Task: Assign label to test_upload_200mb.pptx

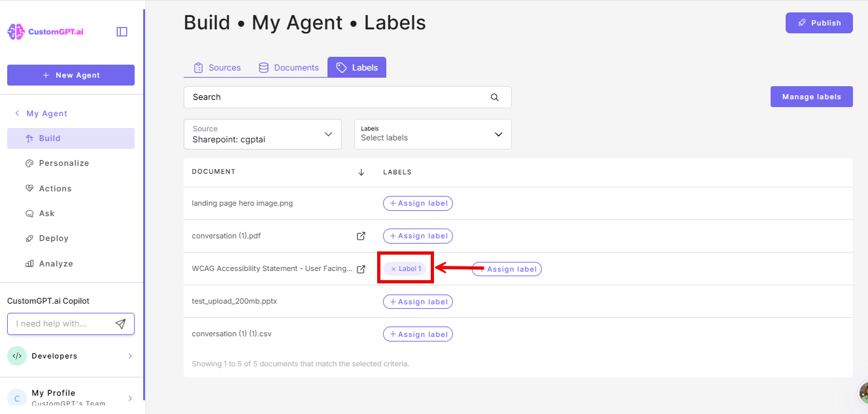Action: [x=418, y=302]
